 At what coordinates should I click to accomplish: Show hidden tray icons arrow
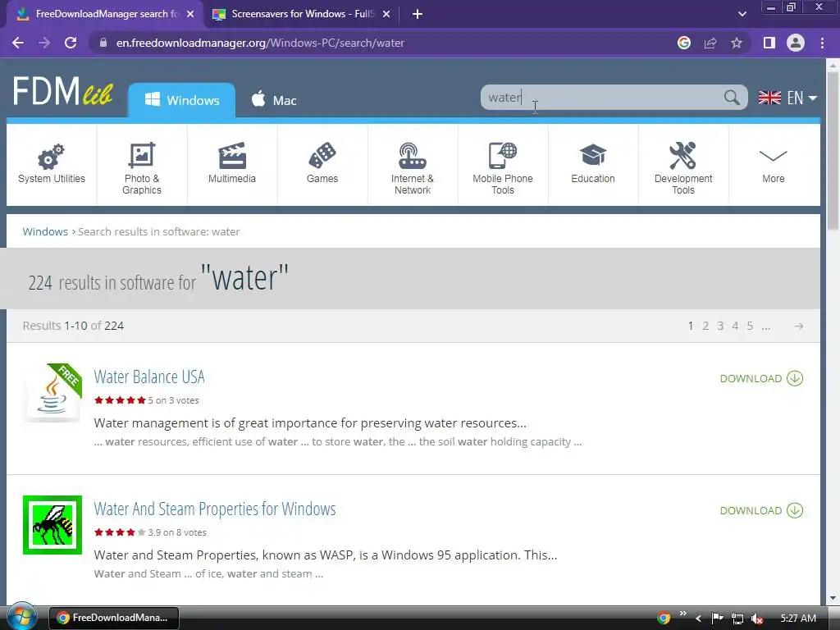698,619
